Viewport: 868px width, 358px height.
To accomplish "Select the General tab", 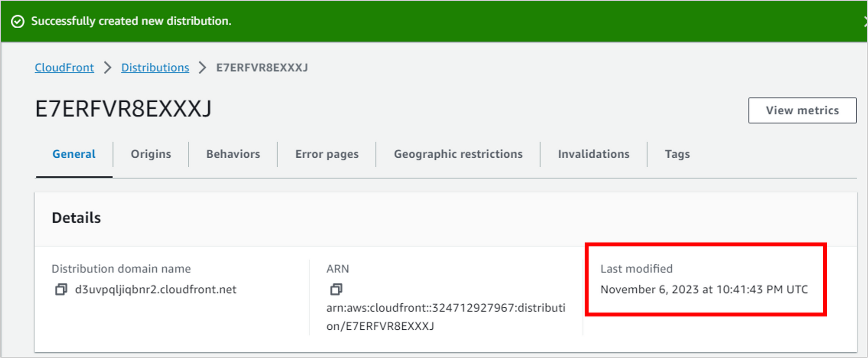I will coord(74,154).
